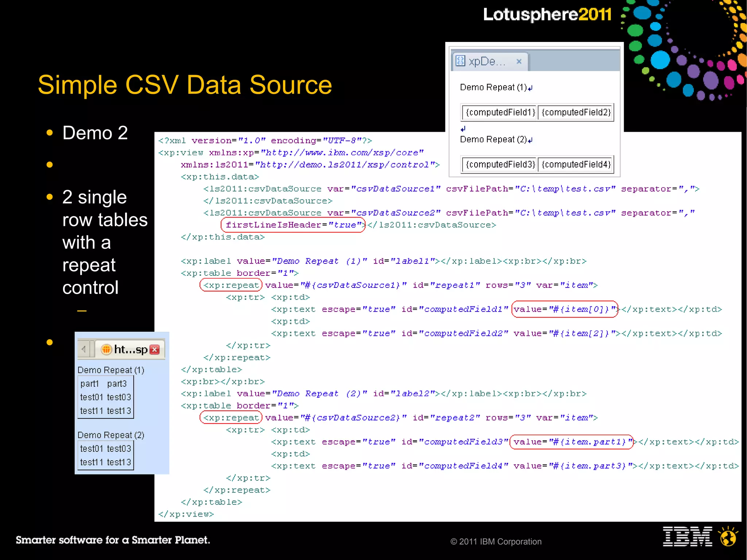This screenshot has height=560, width=747.
Task: Click part3 cell in browser preview table
Action: click(x=117, y=384)
